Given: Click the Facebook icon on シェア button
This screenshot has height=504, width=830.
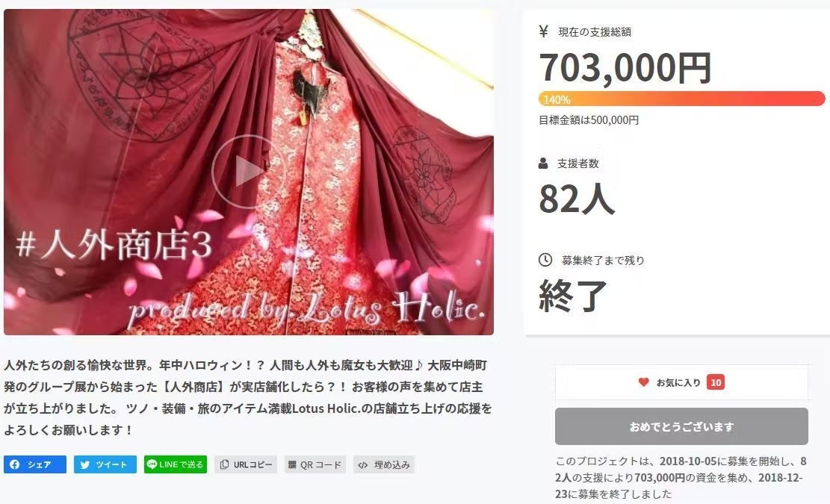Looking at the screenshot, I should 15,464.
